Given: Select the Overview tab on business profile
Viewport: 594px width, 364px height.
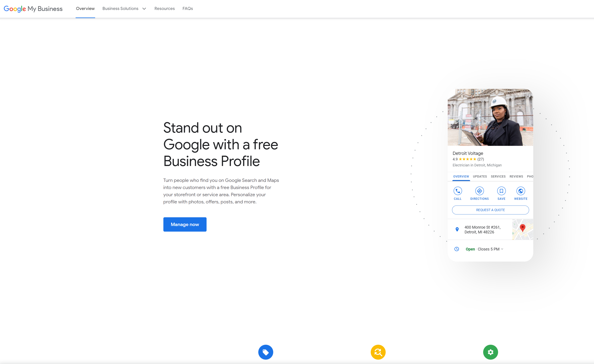Looking at the screenshot, I should (x=461, y=176).
